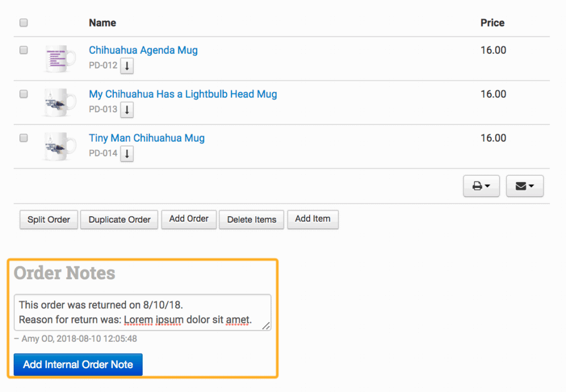Viewport: 566px width, 392px height.
Task: Click the down arrow icon beside PD-014
Action: (x=127, y=154)
